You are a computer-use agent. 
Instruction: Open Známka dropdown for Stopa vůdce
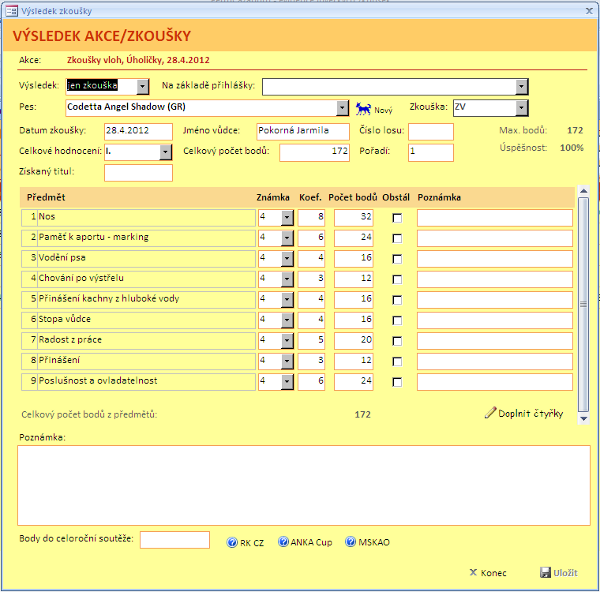(x=287, y=320)
